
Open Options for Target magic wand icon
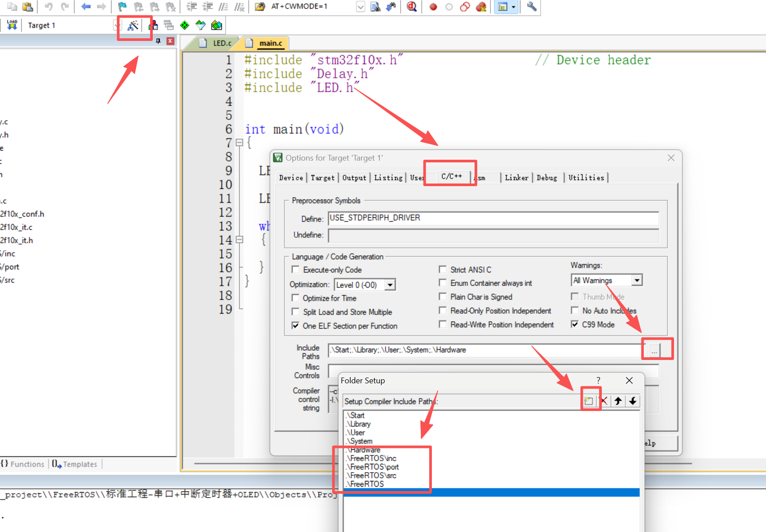click(x=133, y=26)
